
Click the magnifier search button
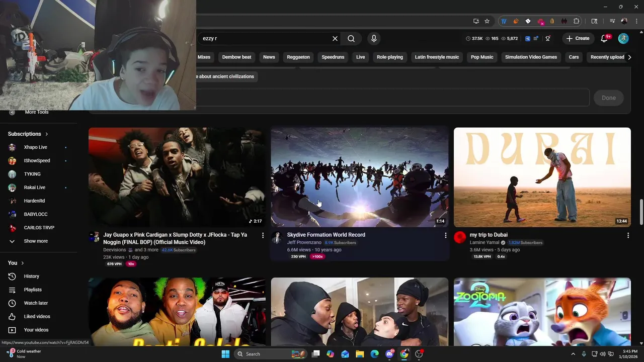coord(351,38)
